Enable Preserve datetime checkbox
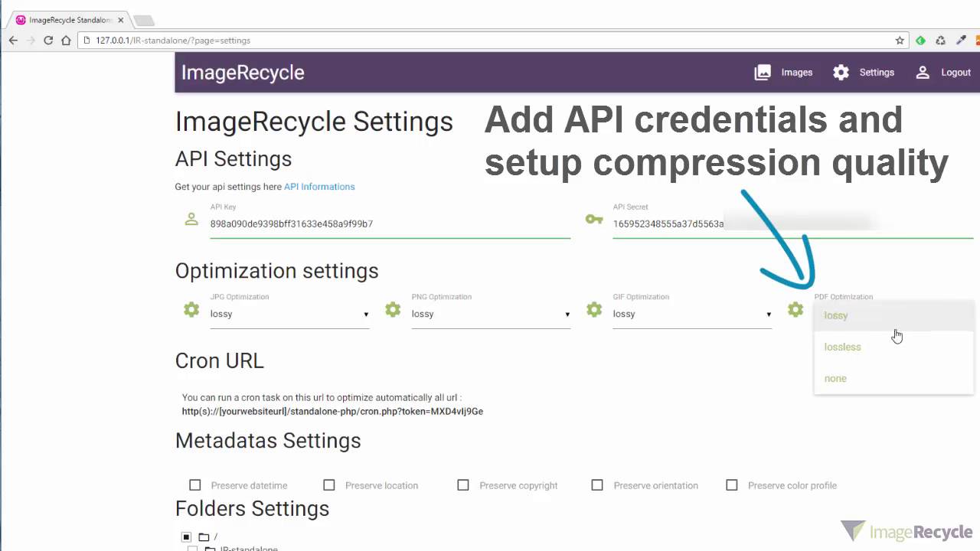This screenshot has height=551, width=980. 195,485
